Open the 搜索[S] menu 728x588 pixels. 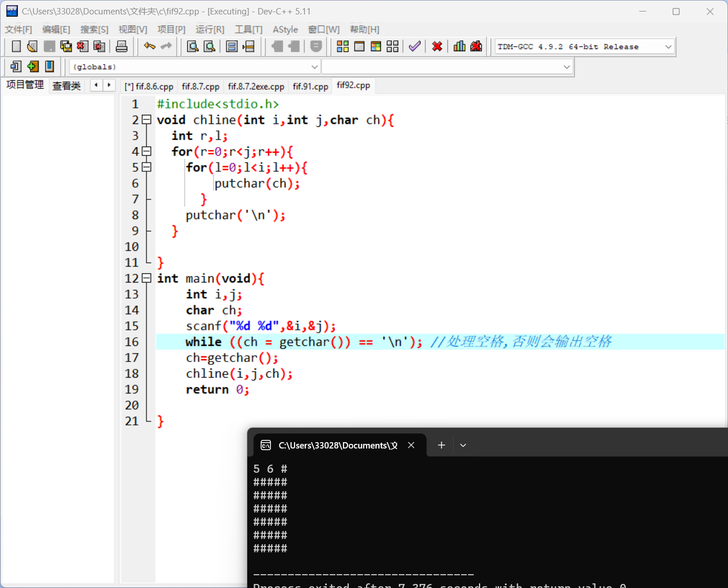click(x=94, y=29)
